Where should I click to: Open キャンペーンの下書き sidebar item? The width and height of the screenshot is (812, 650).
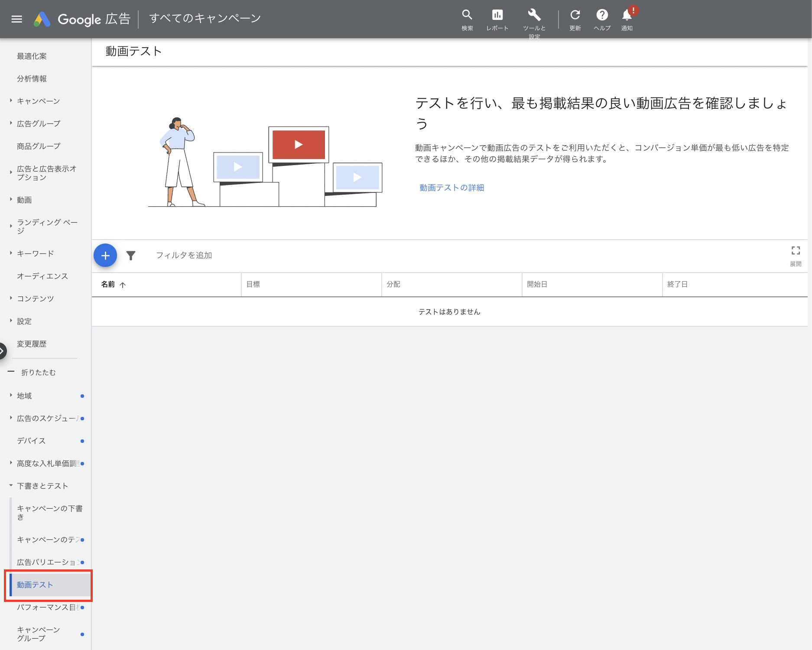tap(49, 512)
